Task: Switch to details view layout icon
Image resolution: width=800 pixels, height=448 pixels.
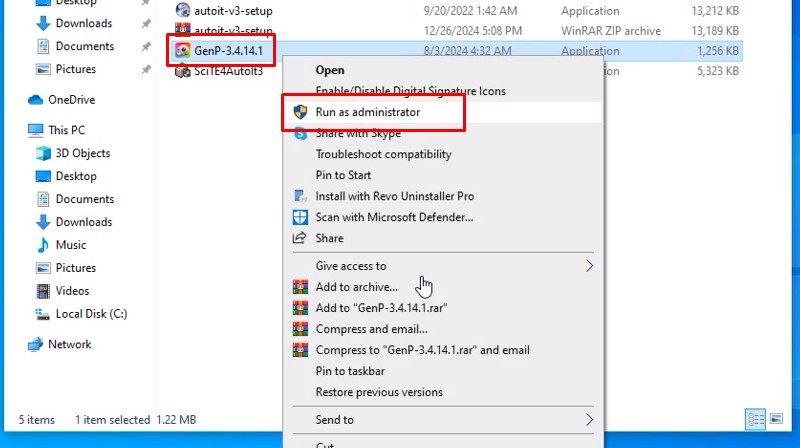Action: click(756, 419)
